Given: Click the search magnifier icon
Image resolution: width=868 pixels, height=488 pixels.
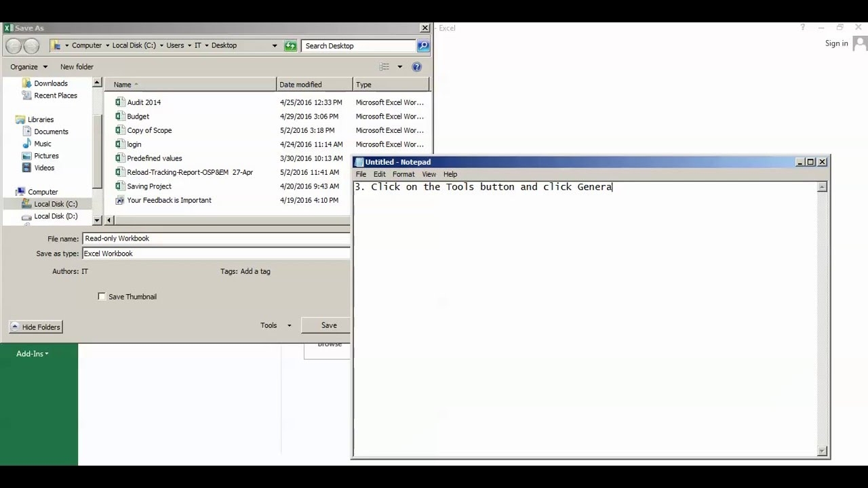Looking at the screenshot, I should pyautogui.click(x=423, y=45).
